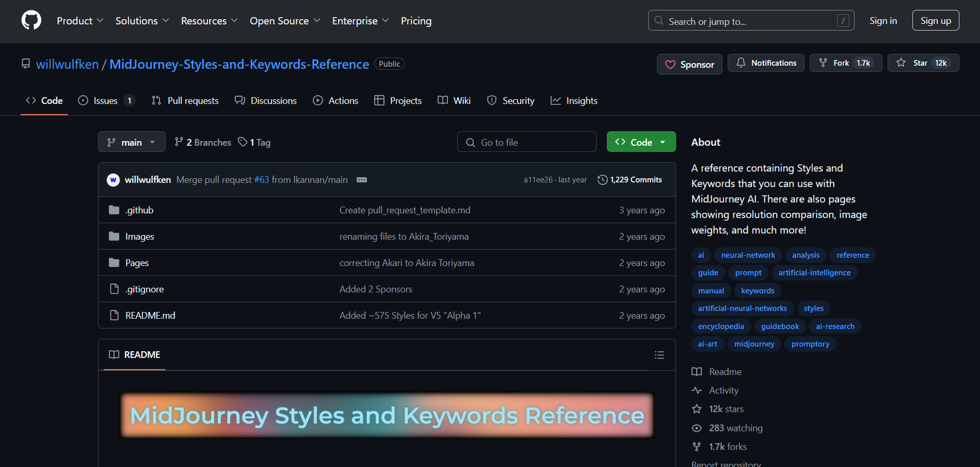Screen dimensions: 980x467
Task: Star the repository
Action: pos(923,63)
